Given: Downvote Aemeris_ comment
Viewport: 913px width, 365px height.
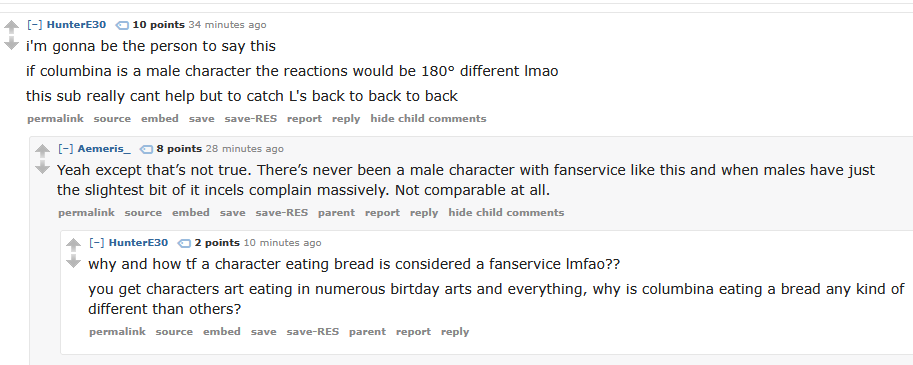Looking at the screenshot, I should click(42, 168).
